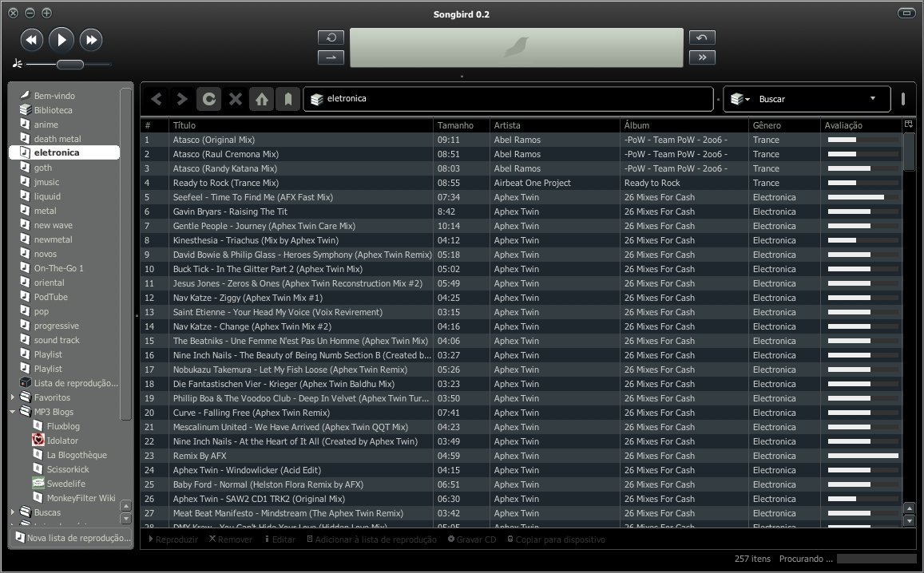
Task: Go to home page
Action: point(262,99)
